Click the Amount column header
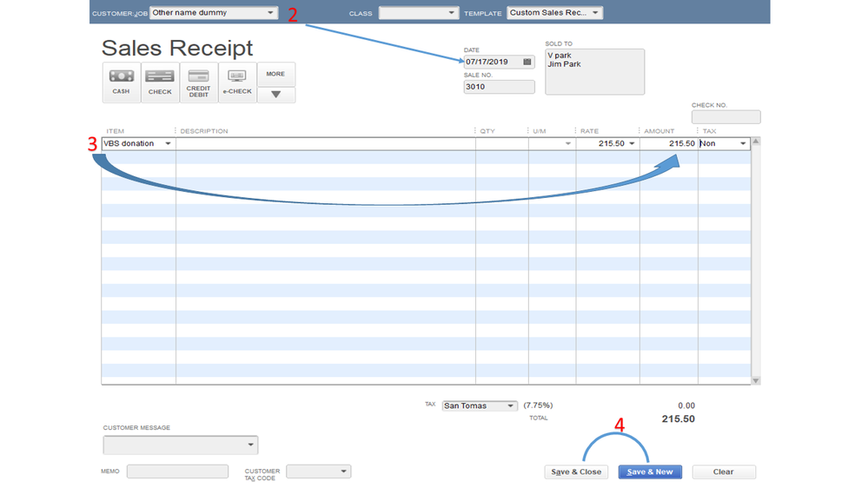The image size is (868, 488). 659,131
